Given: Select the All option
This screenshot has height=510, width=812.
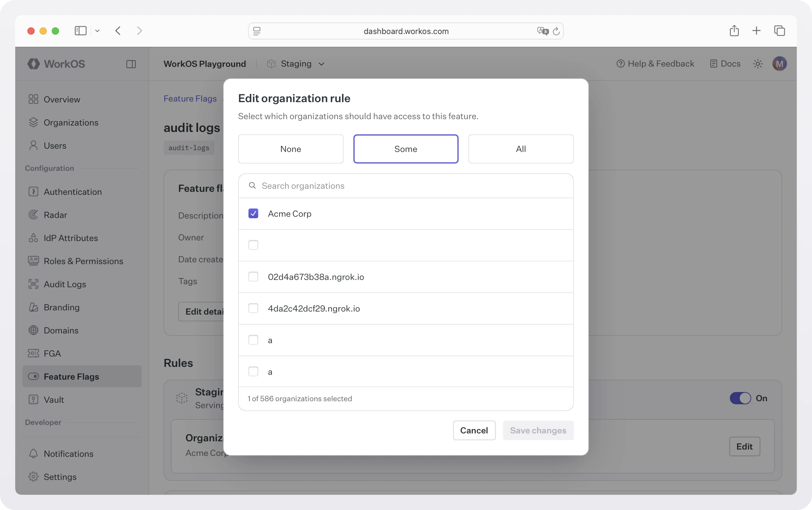Looking at the screenshot, I should [x=521, y=149].
